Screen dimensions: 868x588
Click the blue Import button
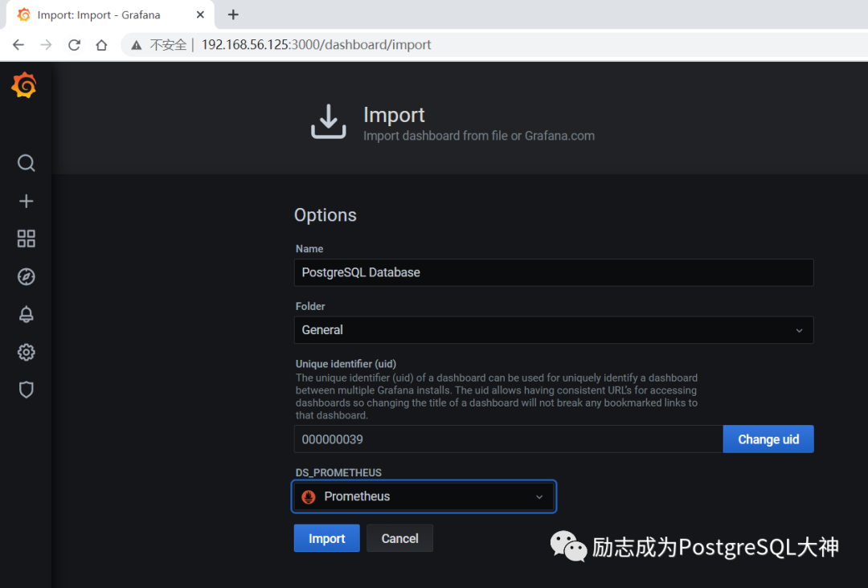point(326,538)
